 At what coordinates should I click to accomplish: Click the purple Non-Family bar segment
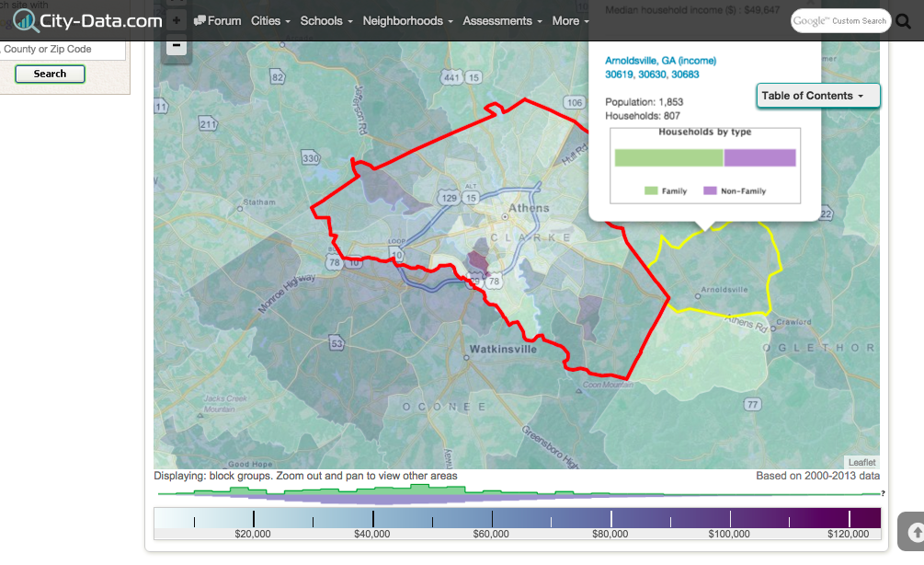coord(759,157)
